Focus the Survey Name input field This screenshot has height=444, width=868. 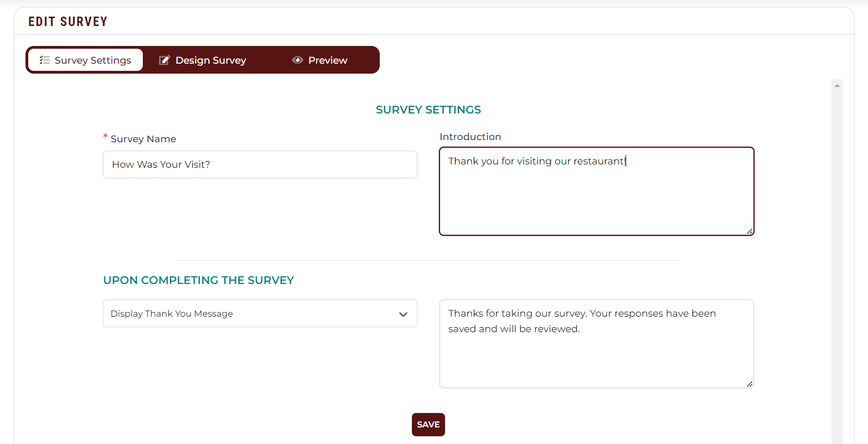click(260, 164)
